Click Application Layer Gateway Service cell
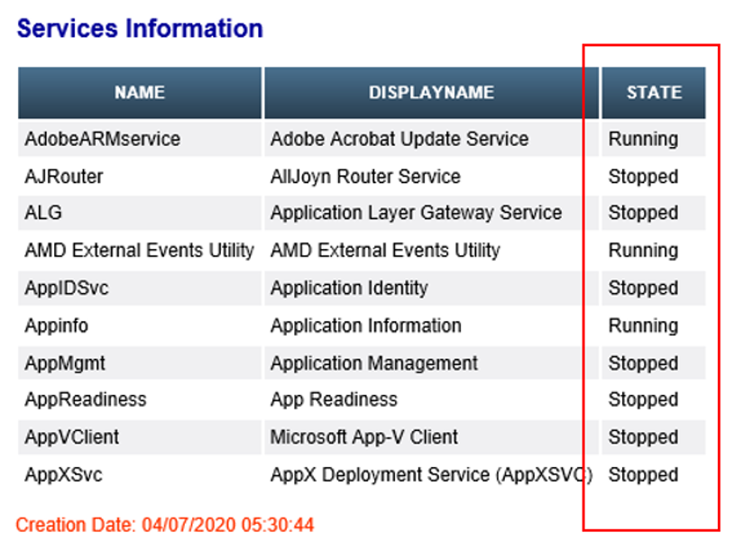 (x=431, y=213)
